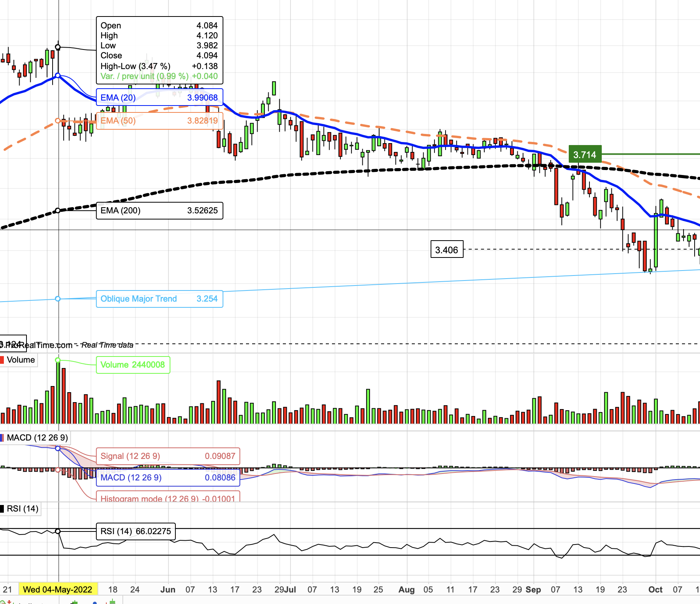
Task: Click the High-Low (3.47 %) row
Action: (159, 66)
